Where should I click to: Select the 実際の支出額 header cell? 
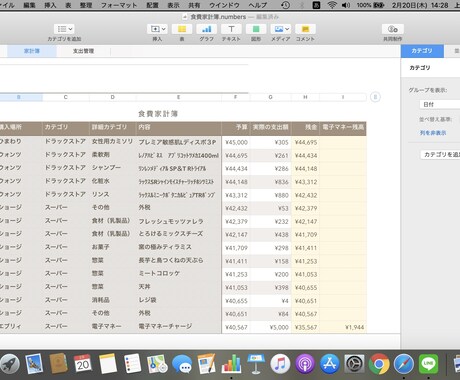point(270,128)
